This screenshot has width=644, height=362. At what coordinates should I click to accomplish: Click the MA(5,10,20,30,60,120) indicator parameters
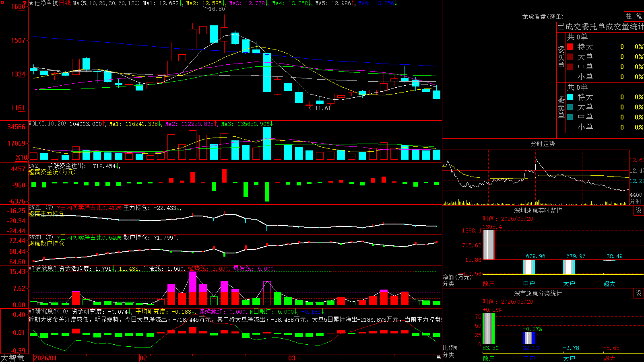(106, 3)
